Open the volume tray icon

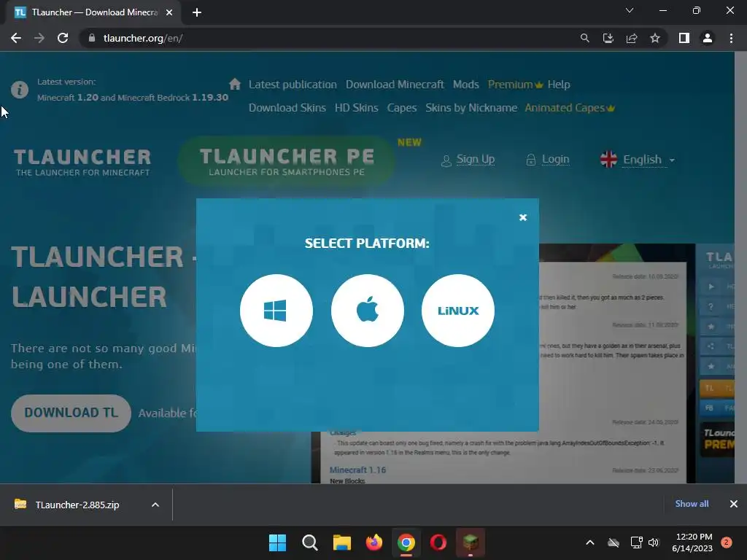tap(654, 542)
